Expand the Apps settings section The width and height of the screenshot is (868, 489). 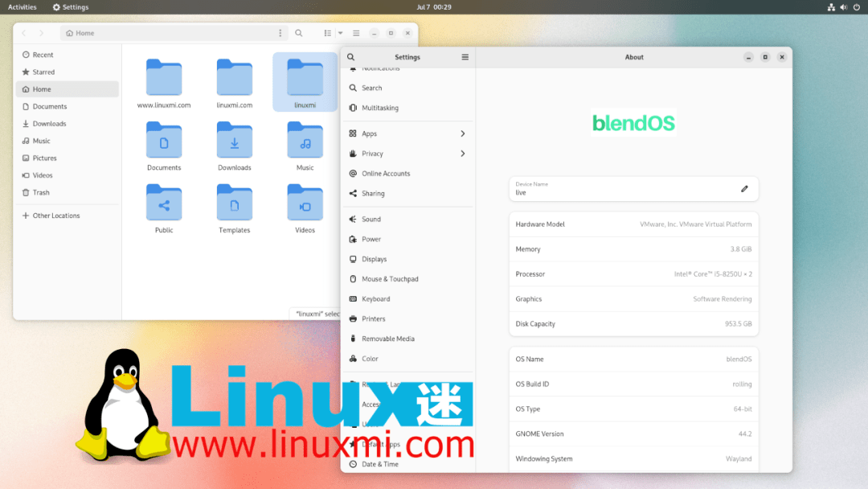354,134
